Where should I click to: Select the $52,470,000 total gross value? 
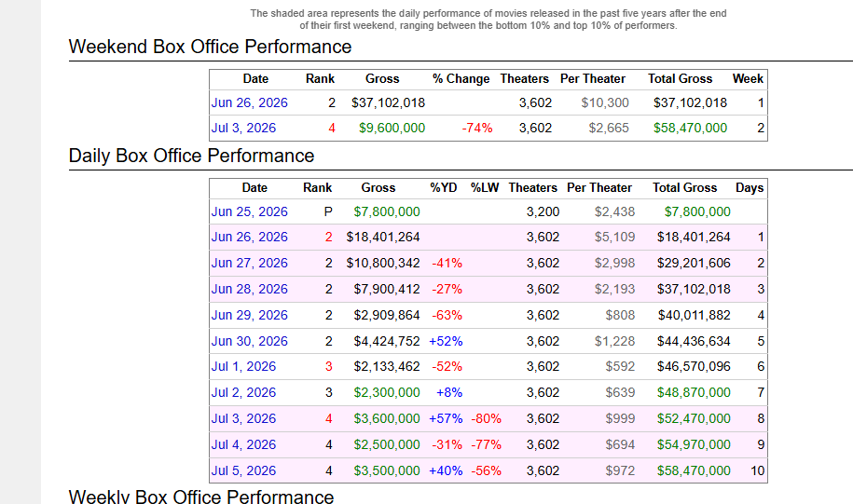[x=694, y=418]
